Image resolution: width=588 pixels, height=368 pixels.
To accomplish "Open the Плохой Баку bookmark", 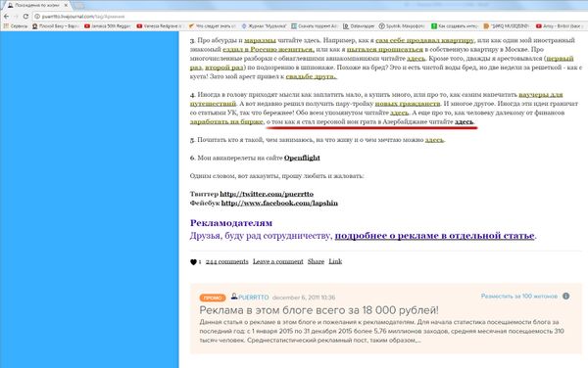I will coord(56,26).
